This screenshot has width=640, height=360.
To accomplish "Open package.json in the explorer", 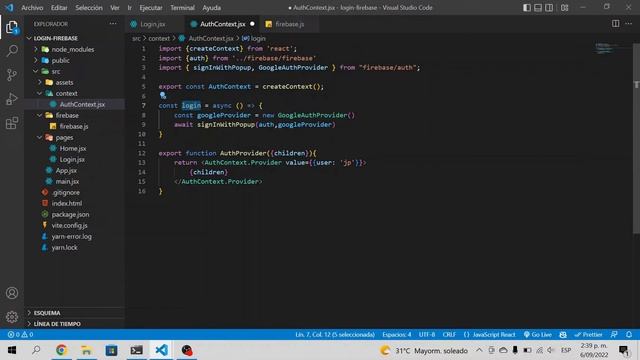I will (70, 215).
